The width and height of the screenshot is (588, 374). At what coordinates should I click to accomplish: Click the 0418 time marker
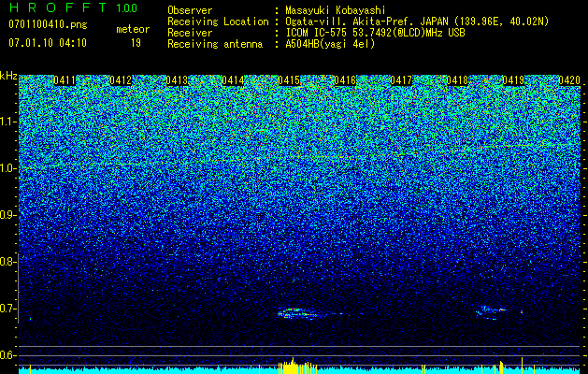[x=457, y=80]
